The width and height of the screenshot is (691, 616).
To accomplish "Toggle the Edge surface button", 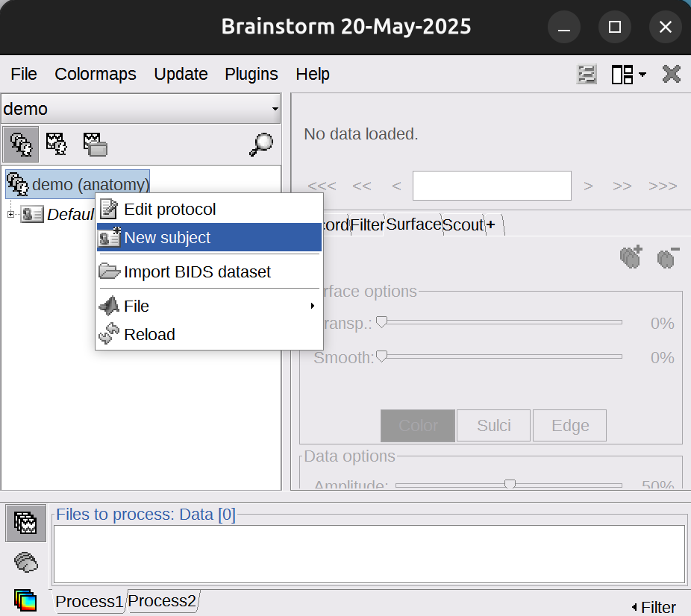I will coord(570,425).
